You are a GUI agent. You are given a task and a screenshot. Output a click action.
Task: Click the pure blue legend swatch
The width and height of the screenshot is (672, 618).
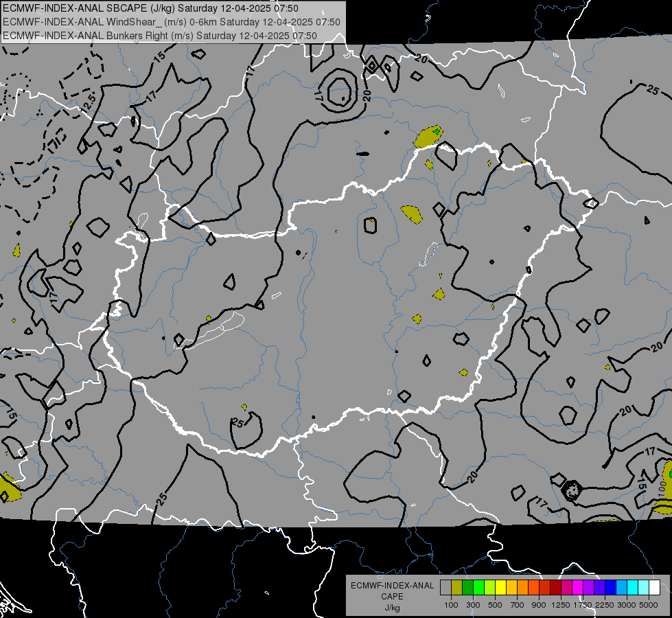(611, 588)
